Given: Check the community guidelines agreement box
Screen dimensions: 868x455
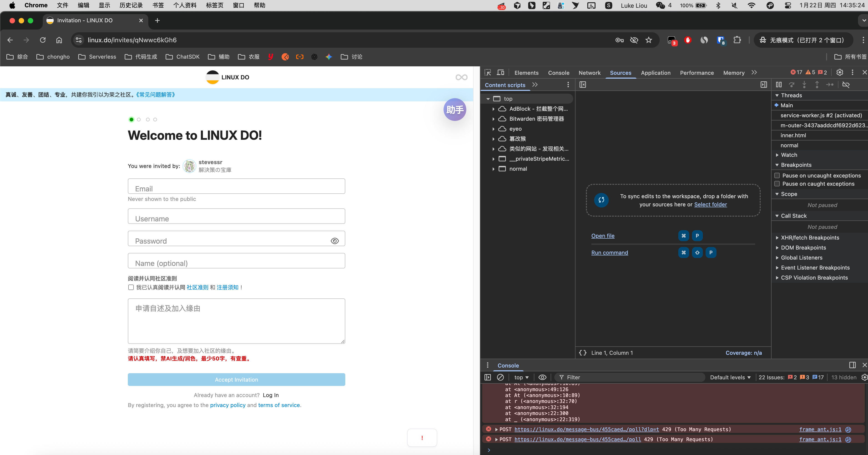Looking at the screenshot, I should click(131, 287).
